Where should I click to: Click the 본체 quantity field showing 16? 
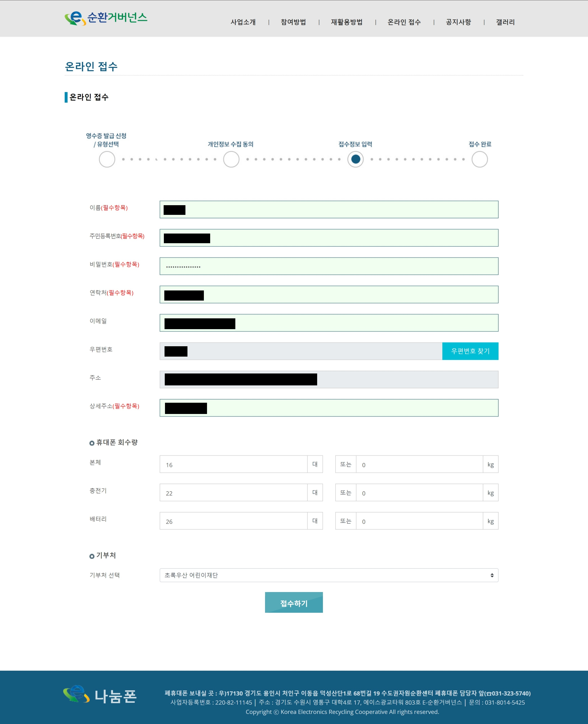coord(234,464)
